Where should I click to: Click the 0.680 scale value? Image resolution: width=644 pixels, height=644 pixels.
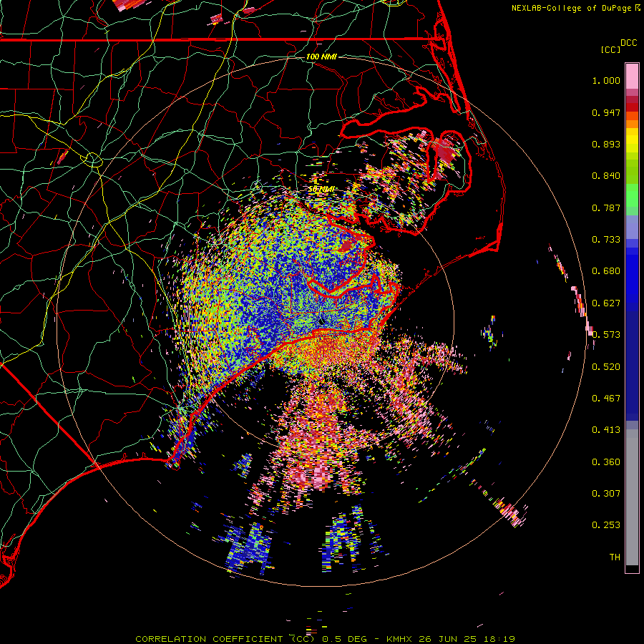(606, 271)
